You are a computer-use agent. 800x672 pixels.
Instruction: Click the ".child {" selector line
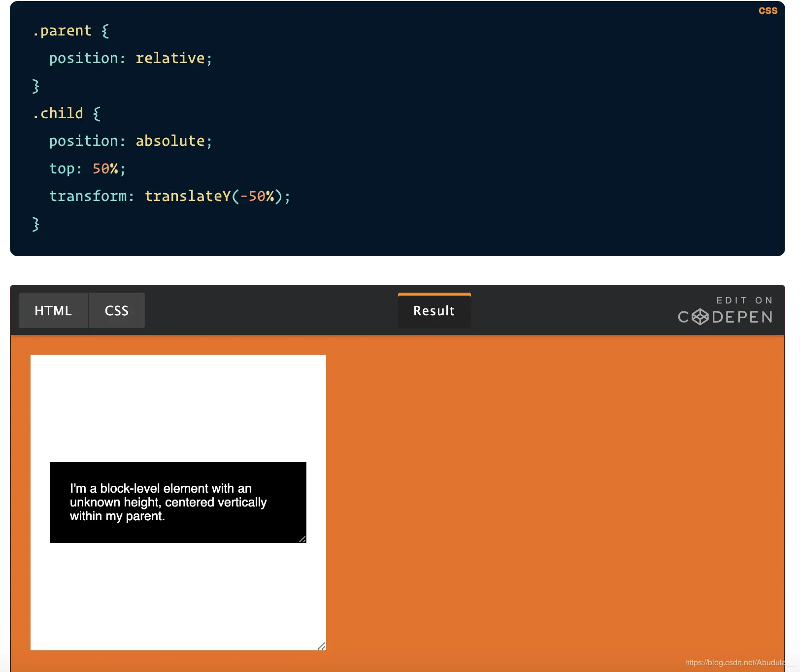pos(67,113)
